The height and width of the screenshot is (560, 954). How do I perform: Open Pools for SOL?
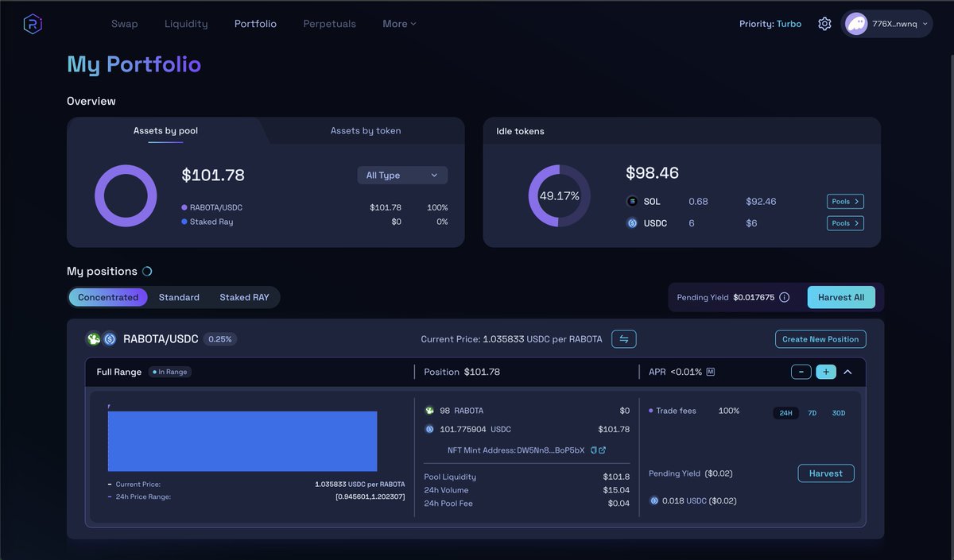point(845,202)
